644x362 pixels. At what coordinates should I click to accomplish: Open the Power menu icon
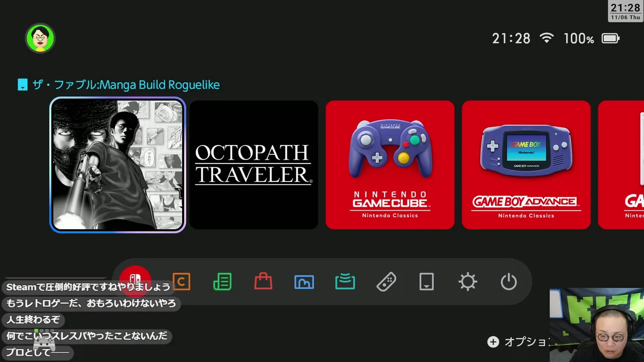[x=509, y=282]
